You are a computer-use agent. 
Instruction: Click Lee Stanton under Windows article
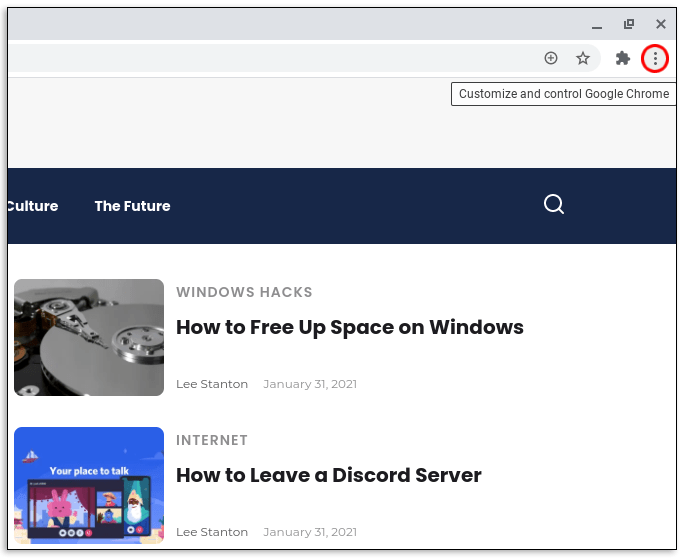212,384
